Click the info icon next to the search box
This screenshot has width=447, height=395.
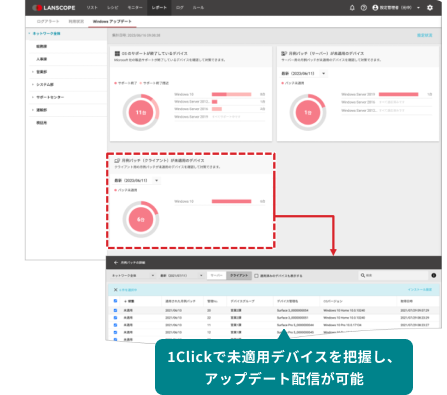(434, 275)
